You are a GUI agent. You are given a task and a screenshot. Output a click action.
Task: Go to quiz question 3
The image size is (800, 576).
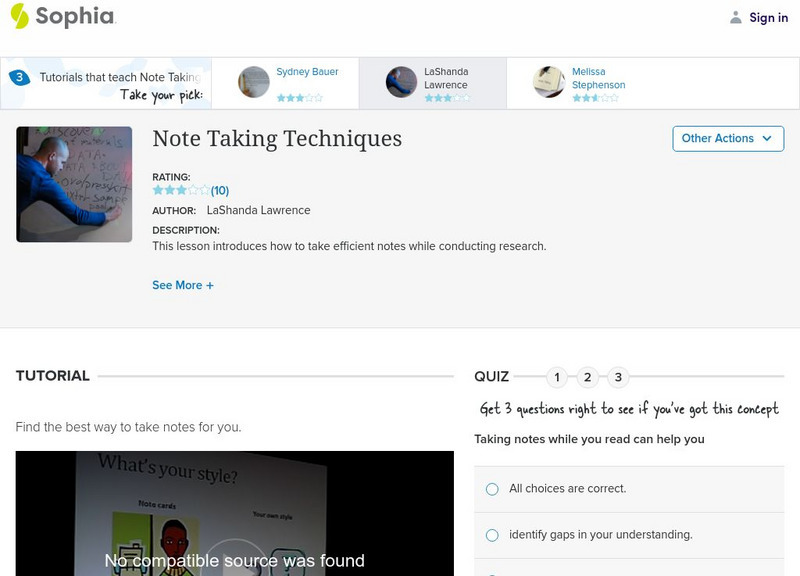point(618,378)
